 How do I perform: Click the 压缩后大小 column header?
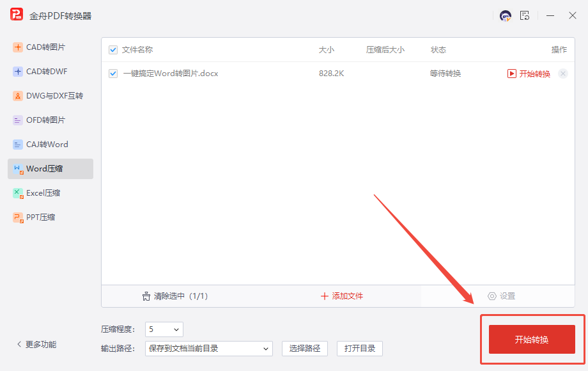click(x=385, y=50)
